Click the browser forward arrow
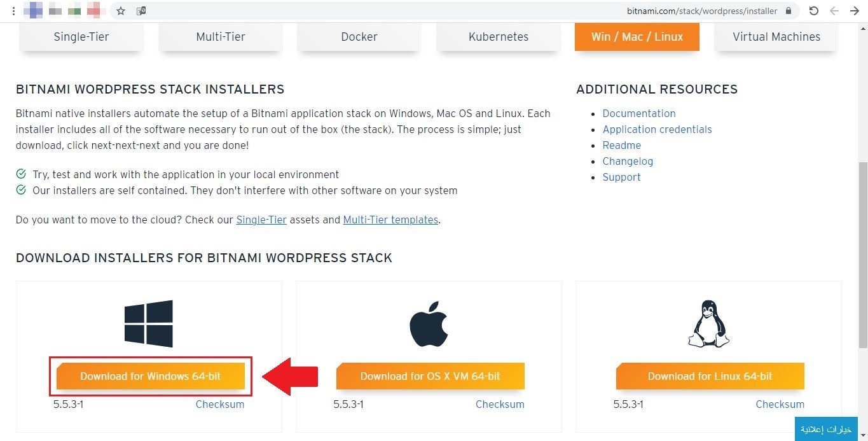This screenshot has height=441, width=868. (852, 11)
